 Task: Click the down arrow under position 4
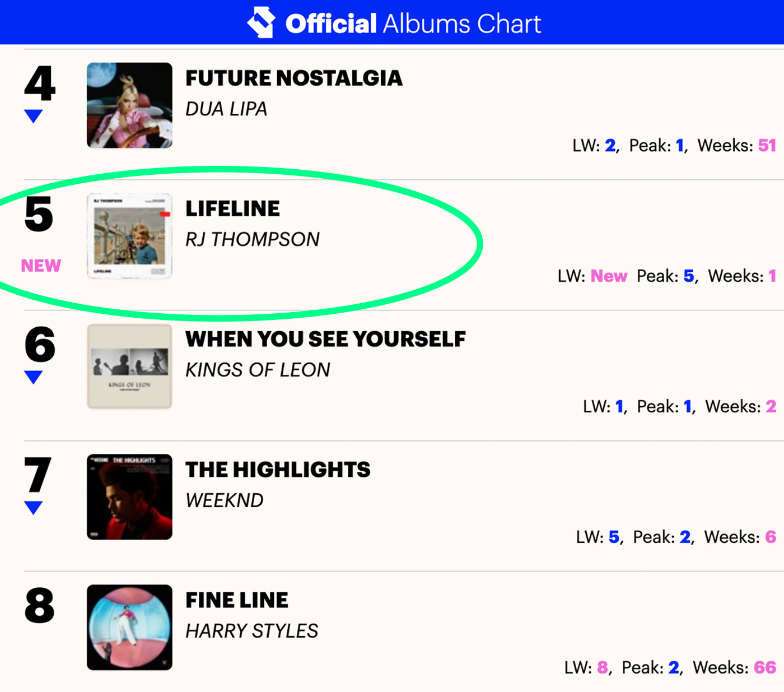pyautogui.click(x=34, y=116)
